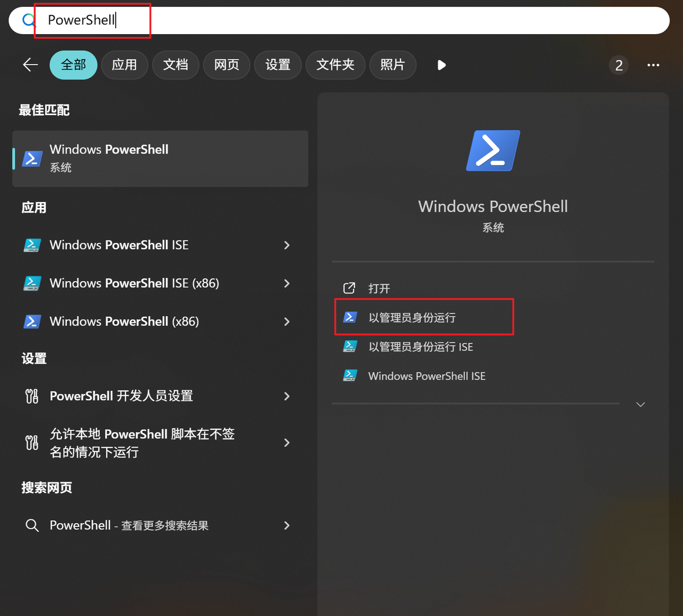
Task: Open Windows PowerShell best match result
Action: pos(160,158)
